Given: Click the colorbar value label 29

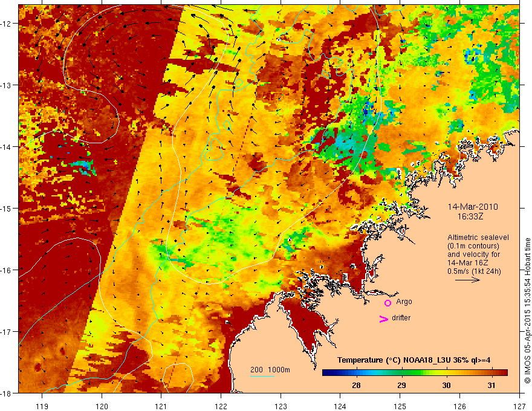Looking at the screenshot, I should tap(401, 385).
